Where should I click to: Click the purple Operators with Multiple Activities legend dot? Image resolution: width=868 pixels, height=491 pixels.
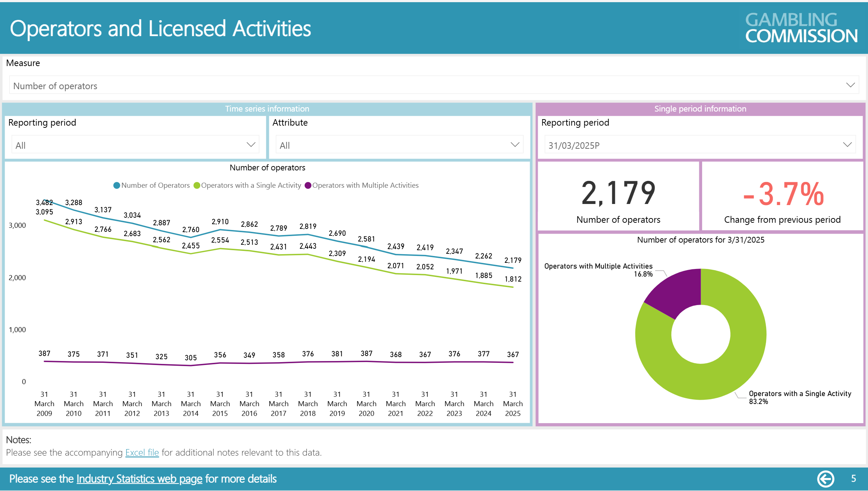308,185
